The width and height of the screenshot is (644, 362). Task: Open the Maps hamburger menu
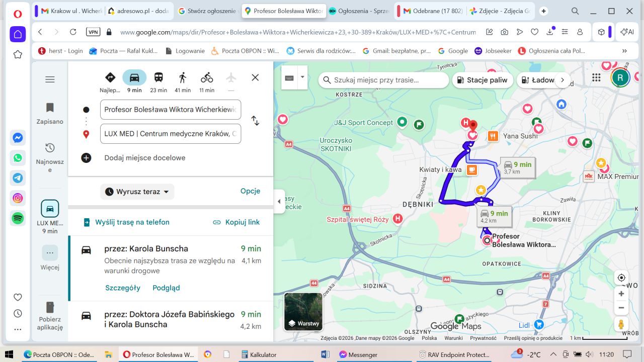(50, 79)
